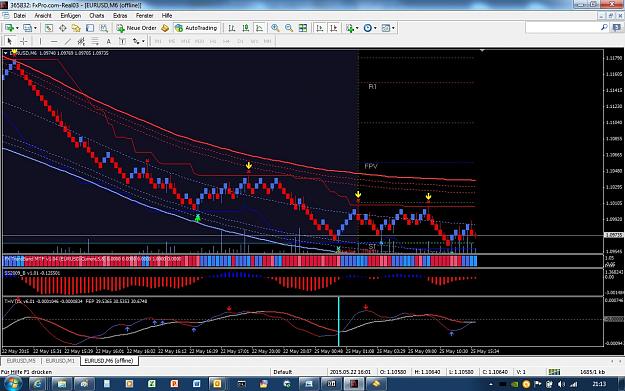
Task: Open the MetaEditor yellow book icon
Action: tap(165, 28)
